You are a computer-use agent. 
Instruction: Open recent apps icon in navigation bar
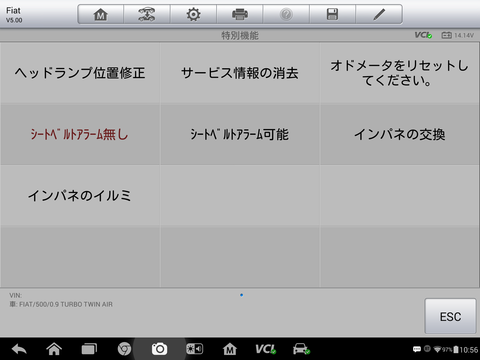tap(89, 349)
